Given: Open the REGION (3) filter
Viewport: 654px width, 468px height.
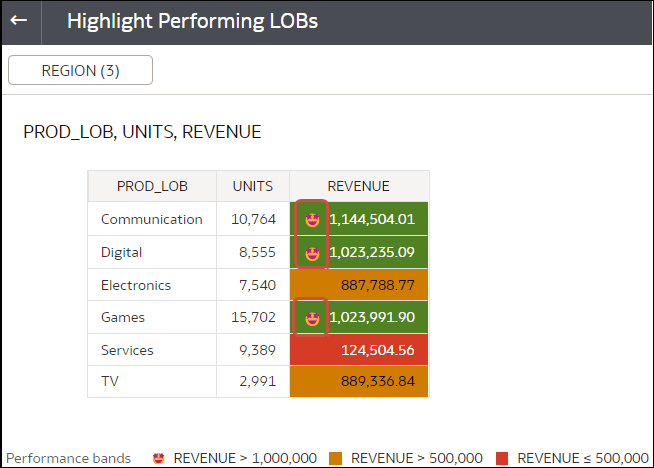Looking at the screenshot, I should coord(80,70).
